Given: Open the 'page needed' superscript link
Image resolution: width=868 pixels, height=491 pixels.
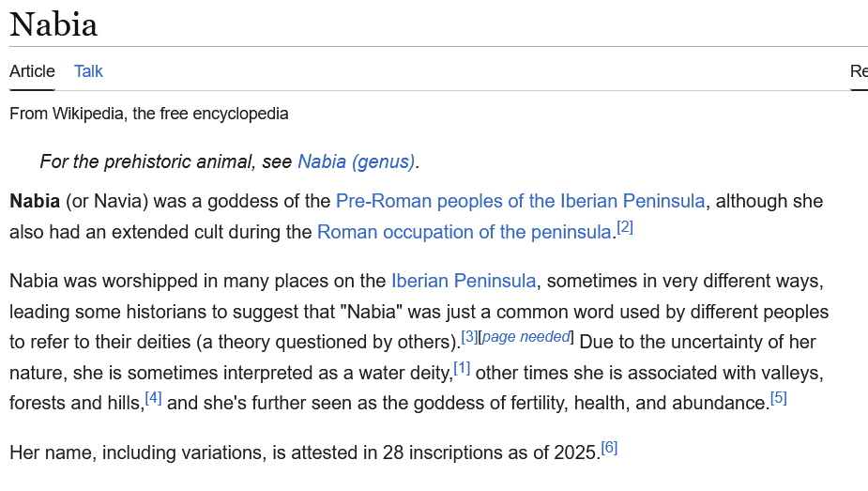Looking at the screenshot, I should [x=525, y=337].
